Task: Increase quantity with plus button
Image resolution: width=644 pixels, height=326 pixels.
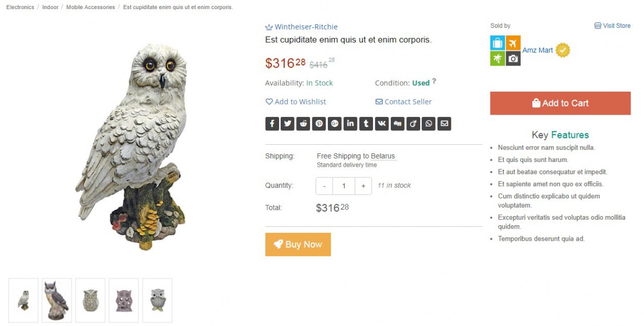Action: coord(363,186)
